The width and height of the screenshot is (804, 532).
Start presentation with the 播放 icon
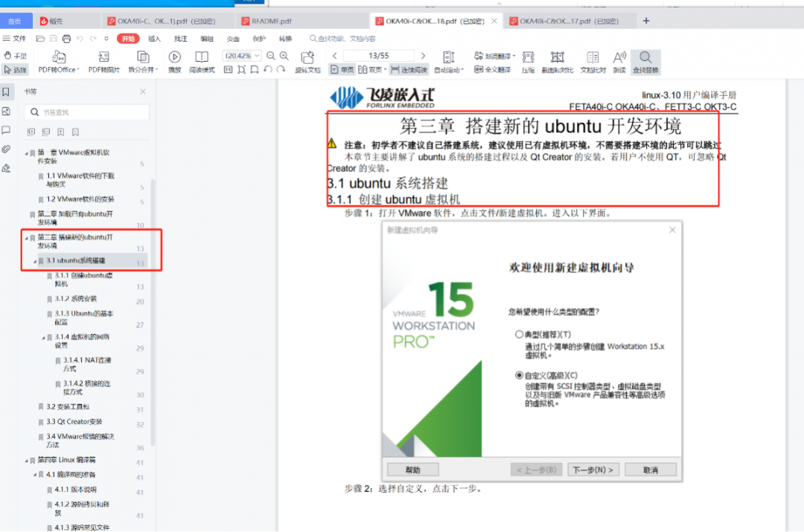tap(173, 56)
